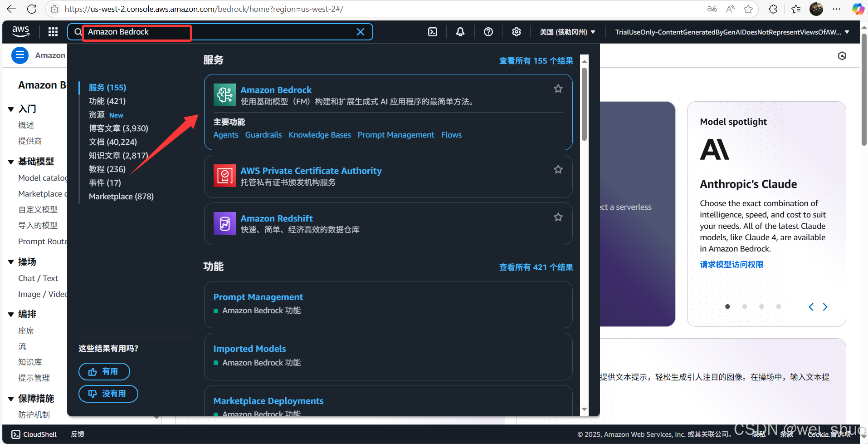
Task: Open the CloudShell icon in top bar
Action: [x=433, y=32]
